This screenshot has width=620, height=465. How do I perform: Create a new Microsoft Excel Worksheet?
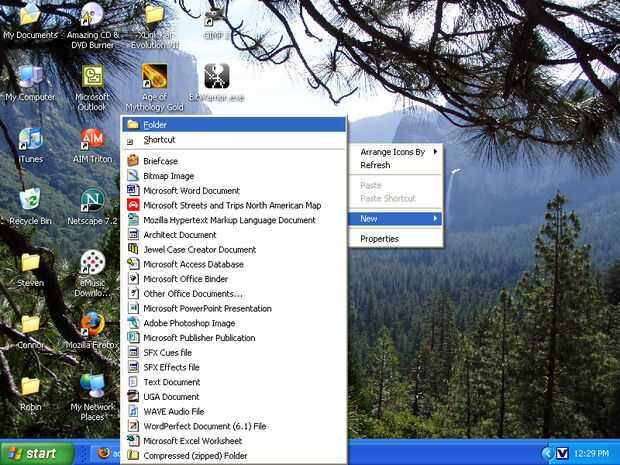tap(234, 441)
